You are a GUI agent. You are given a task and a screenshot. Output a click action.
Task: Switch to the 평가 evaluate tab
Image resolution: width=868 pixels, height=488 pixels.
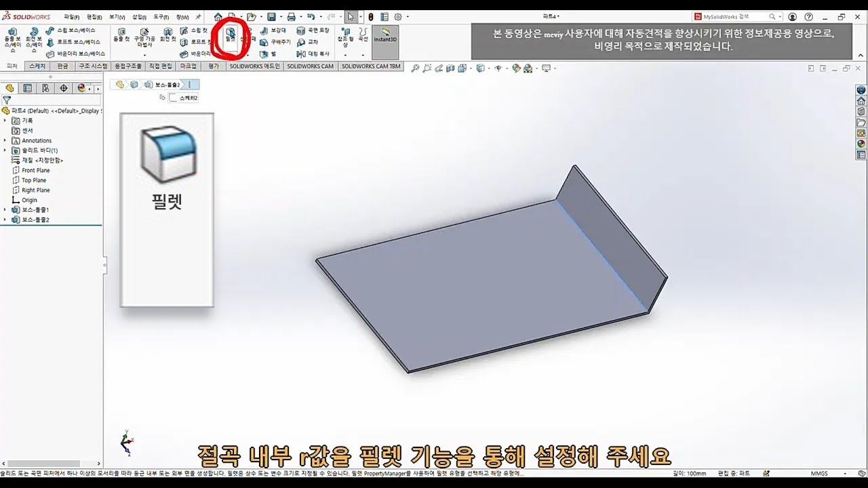(x=214, y=66)
